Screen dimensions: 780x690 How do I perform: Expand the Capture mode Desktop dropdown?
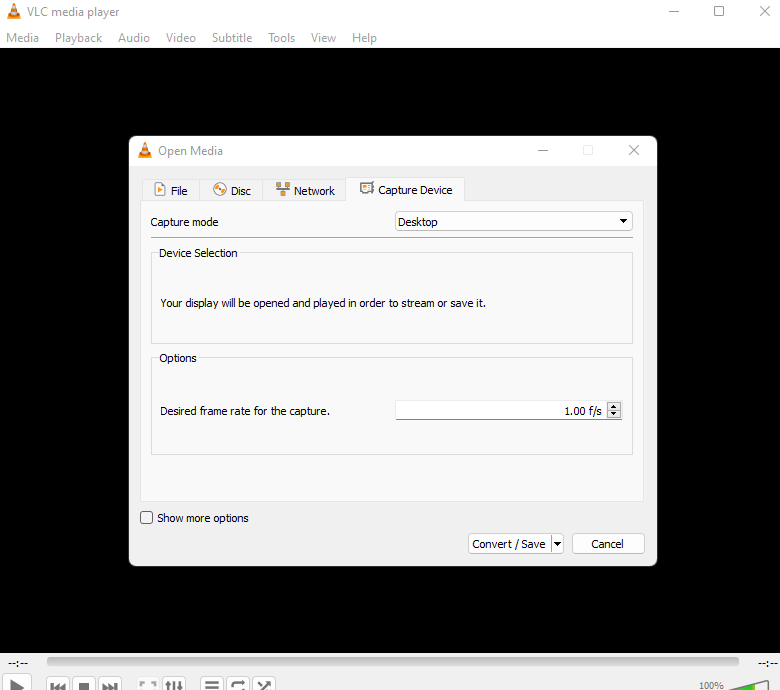pyautogui.click(x=514, y=221)
